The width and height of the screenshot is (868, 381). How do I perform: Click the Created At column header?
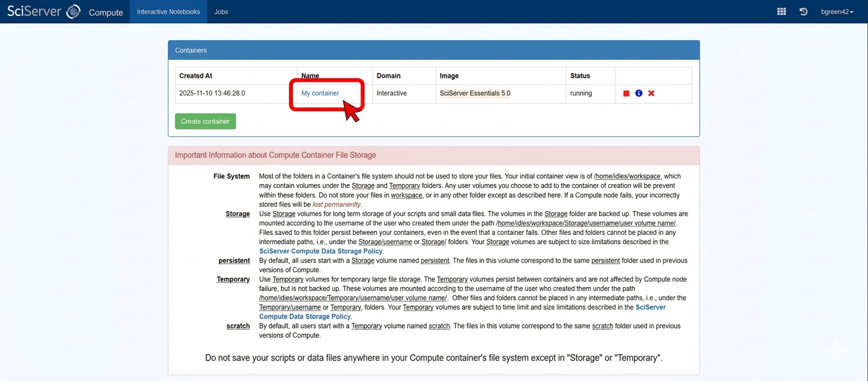[195, 76]
